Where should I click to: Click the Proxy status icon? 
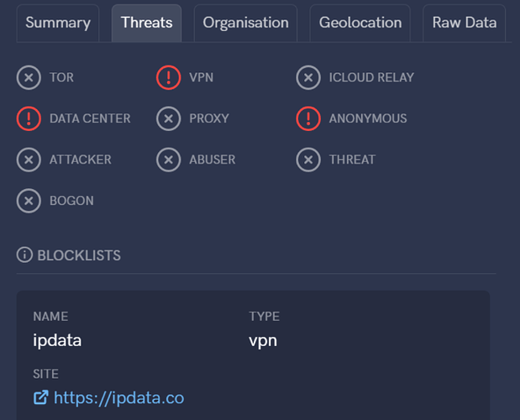[x=169, y=118]
